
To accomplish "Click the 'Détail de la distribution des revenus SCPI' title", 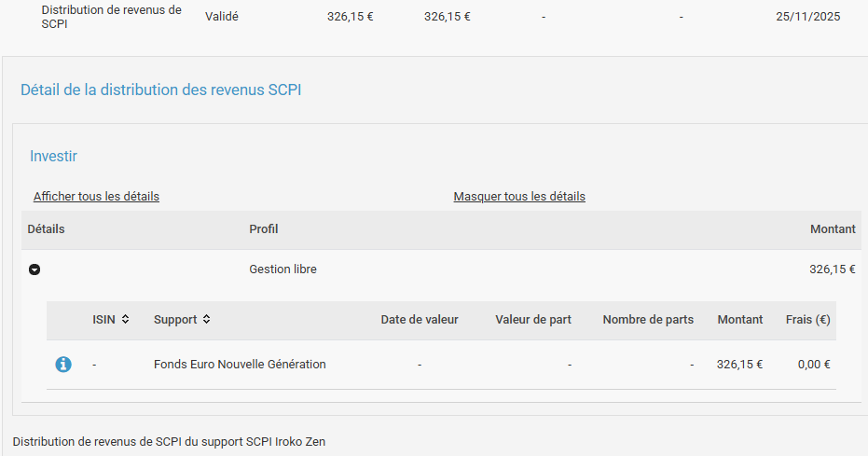I will (160, 90).
